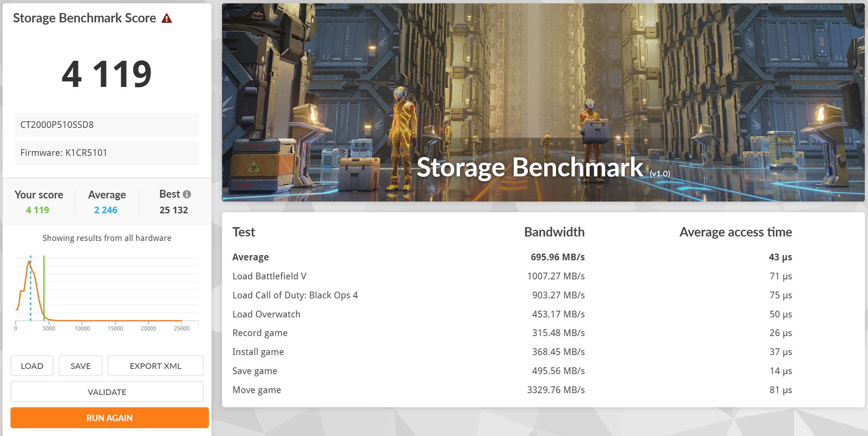Click the Average access time header
The width and height of the screenshot is (868, 436).
[735, 232]
